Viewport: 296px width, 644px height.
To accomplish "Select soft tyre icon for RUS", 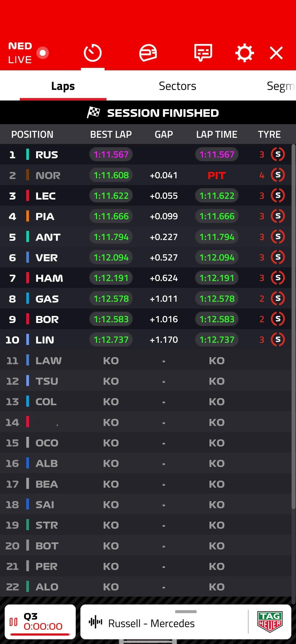I will pyautogui.click(x=278, y=155).
